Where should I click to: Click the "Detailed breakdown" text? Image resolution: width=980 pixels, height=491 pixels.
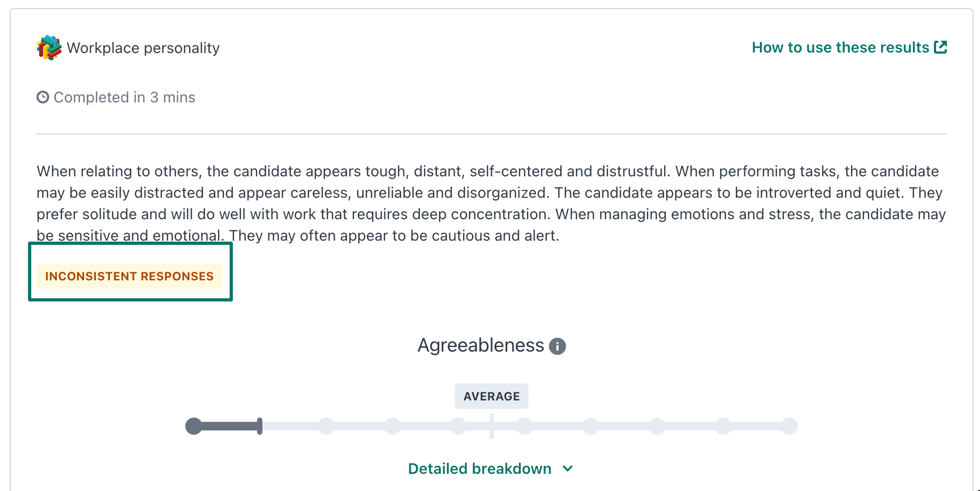pos(479,468)
